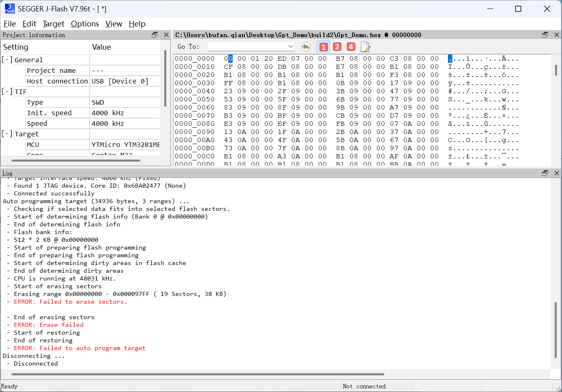The image size is (562, 392).
Task: Open the Help menu
Action: (137, 24)
